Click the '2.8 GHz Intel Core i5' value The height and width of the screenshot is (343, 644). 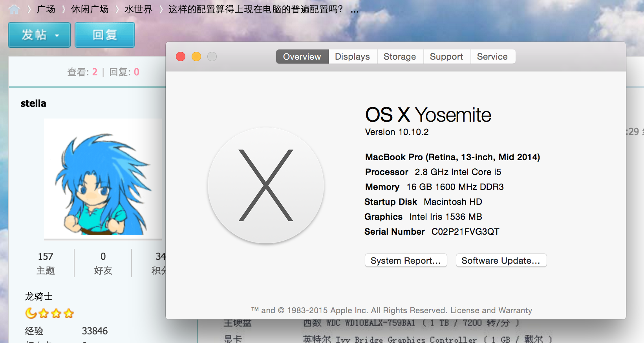click(458, 172)
